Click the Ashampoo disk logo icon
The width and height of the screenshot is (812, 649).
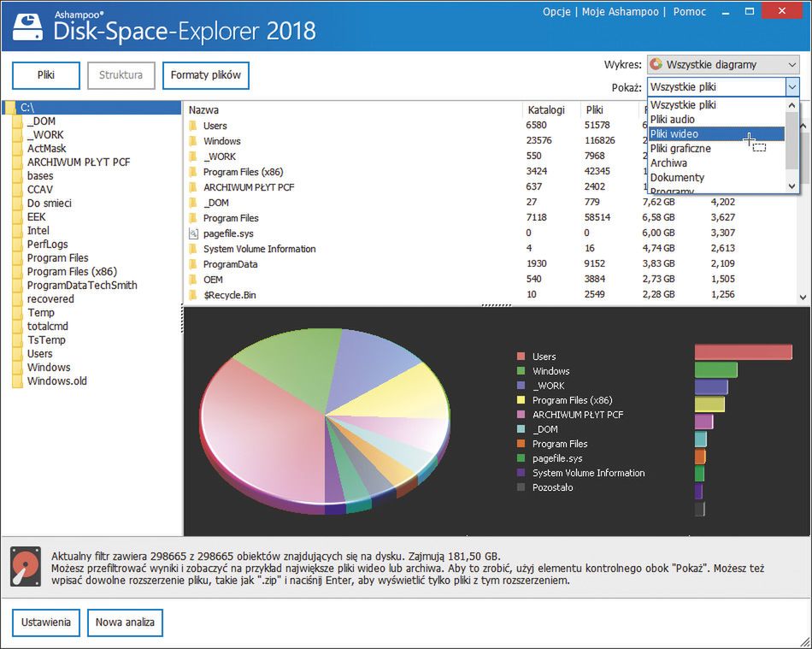click(27, 25)
